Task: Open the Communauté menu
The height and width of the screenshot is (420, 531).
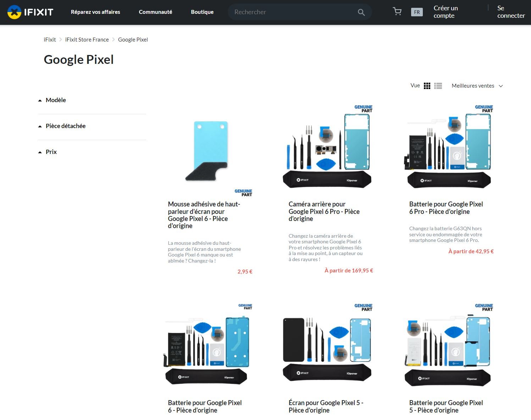Action: pos(155,12)
